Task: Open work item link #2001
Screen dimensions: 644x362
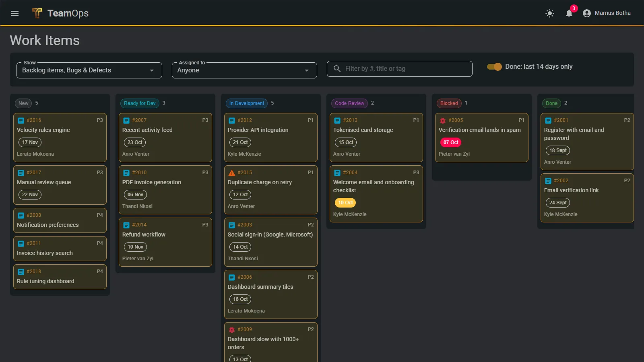Action: coord(561,120)
